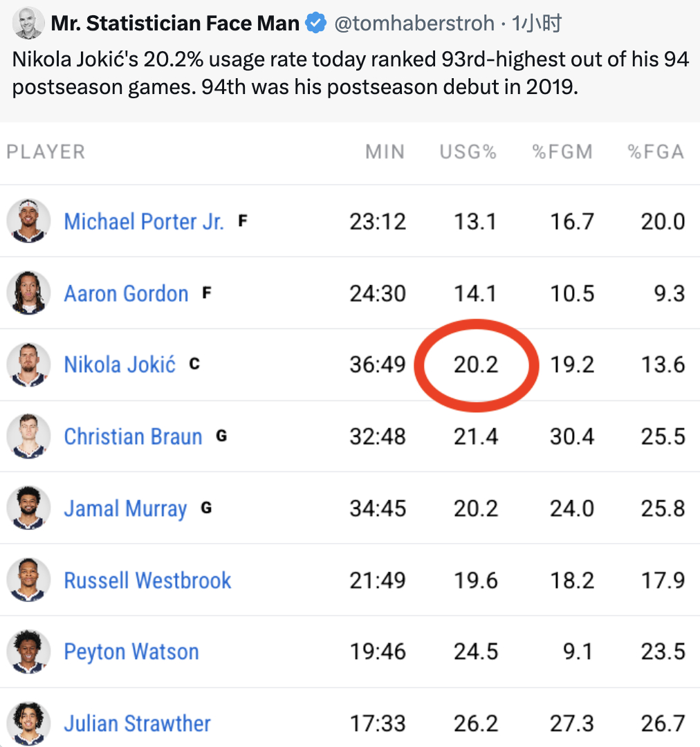
Task: Open Tom Haberstroh's profile avatar
Action: click(28, 22)
